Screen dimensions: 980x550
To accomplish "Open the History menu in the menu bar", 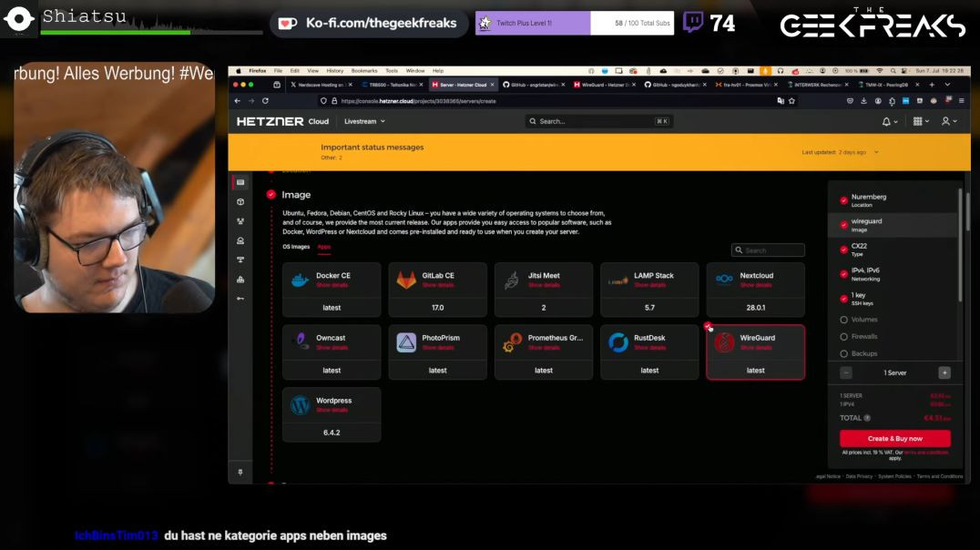I will click(335, 71).
